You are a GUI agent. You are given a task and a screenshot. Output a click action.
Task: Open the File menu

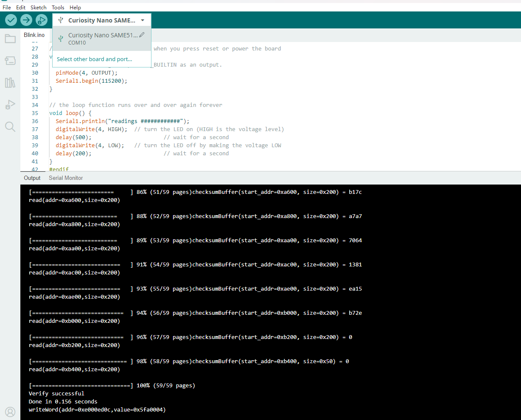pyautogui.click(x=7, y=7)
